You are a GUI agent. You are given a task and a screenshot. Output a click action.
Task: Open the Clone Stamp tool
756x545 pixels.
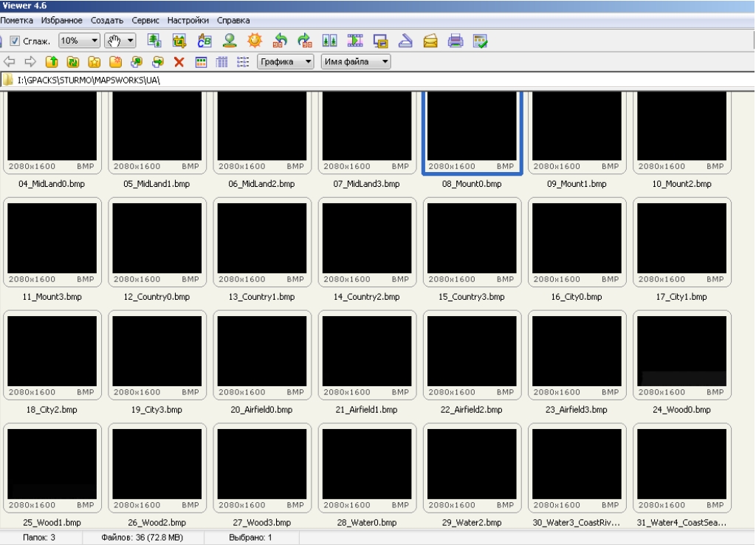pyautogui.click(x=230, y=41)
